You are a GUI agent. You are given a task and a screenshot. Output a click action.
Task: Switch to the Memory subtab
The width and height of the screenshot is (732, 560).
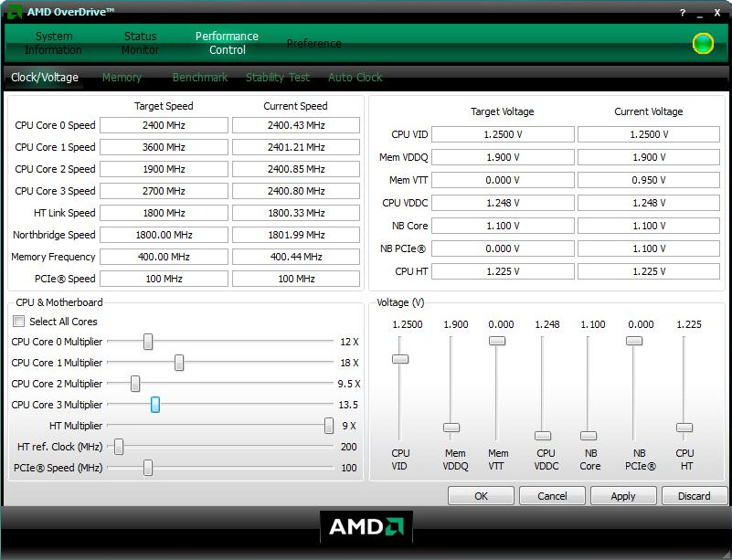pos(122,78)
